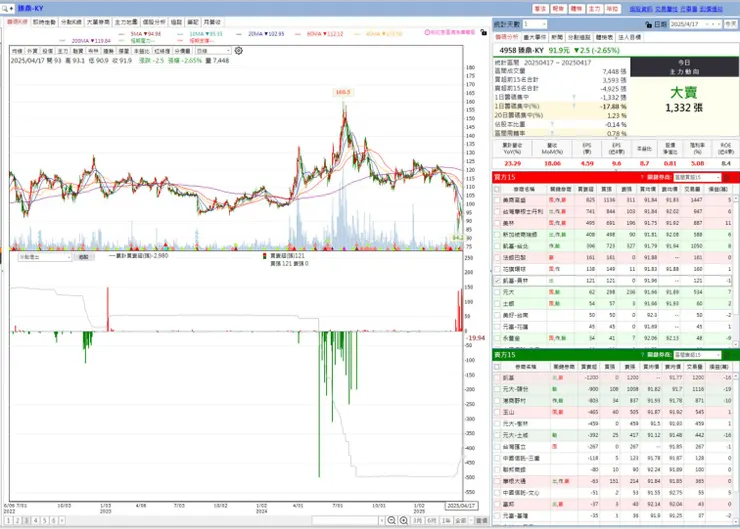Click the 今天 button

click(731, 24)
